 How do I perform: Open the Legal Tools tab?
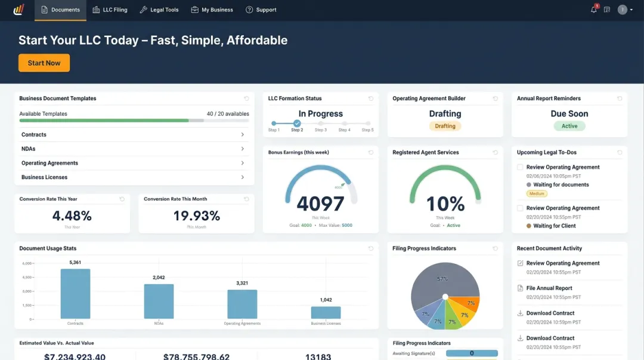[x=159, y=10]
